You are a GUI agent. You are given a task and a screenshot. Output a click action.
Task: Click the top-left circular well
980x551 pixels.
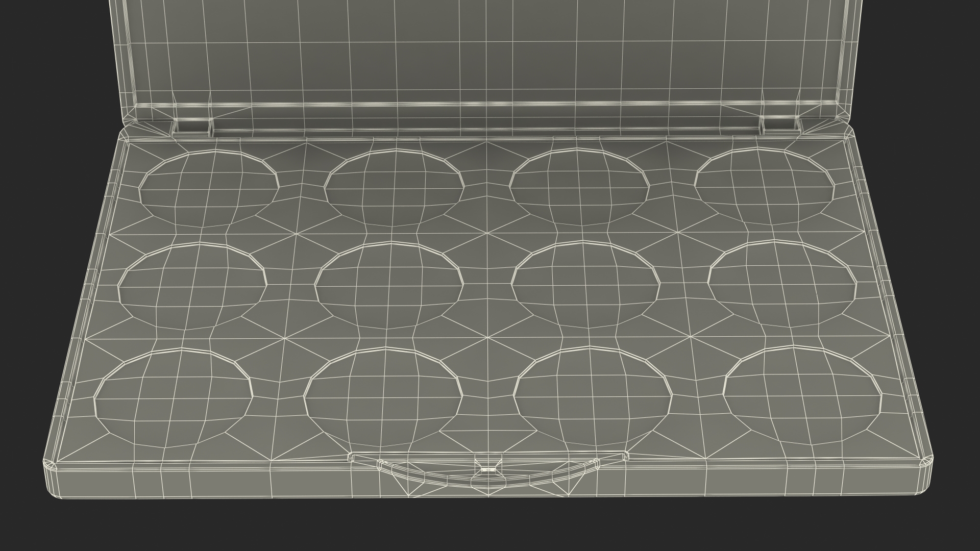click(x=209, y=189)
